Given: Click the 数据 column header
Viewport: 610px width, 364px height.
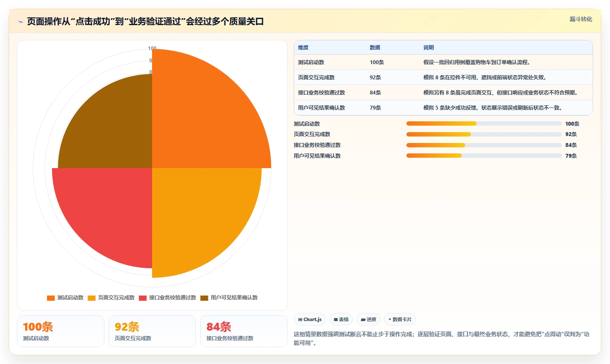Looking at the screenshot, I should 375,48.
